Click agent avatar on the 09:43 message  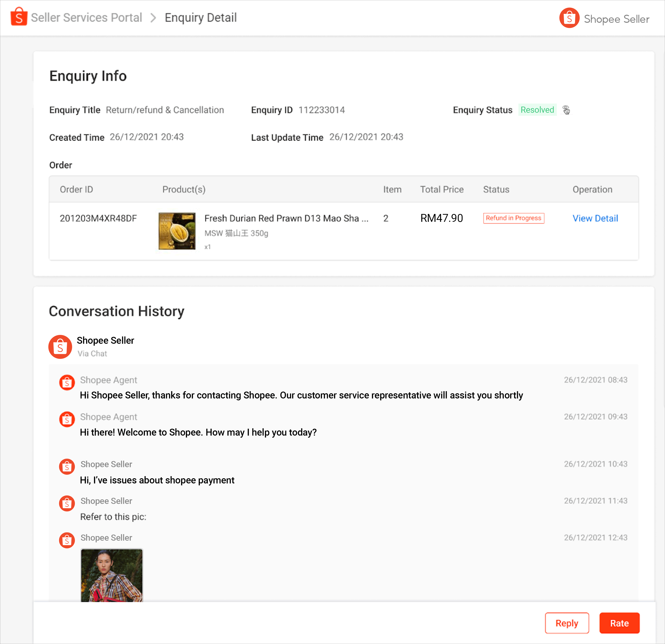67,419
